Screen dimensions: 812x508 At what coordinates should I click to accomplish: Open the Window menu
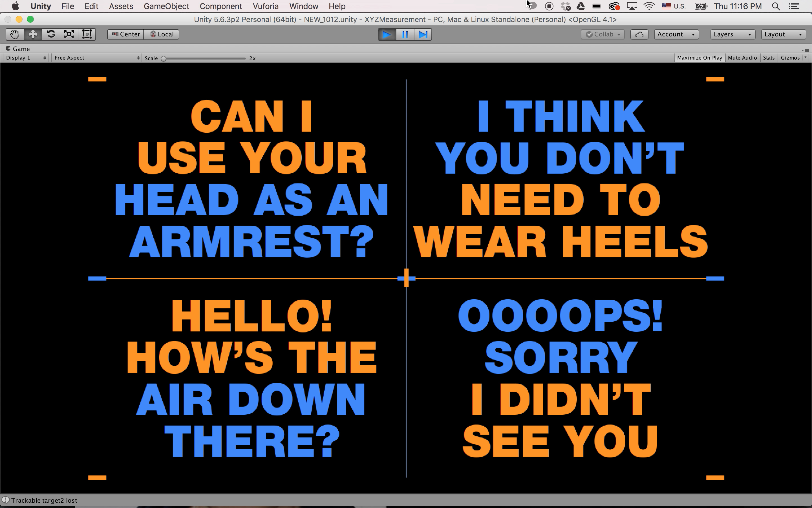[304, 6]
